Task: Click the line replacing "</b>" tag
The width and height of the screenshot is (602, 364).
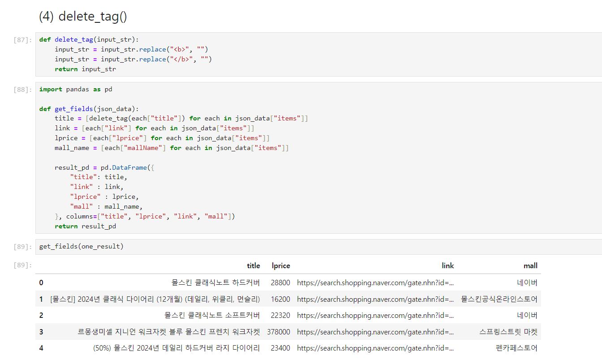Action: pyautogui.click(x=133, y=59)
